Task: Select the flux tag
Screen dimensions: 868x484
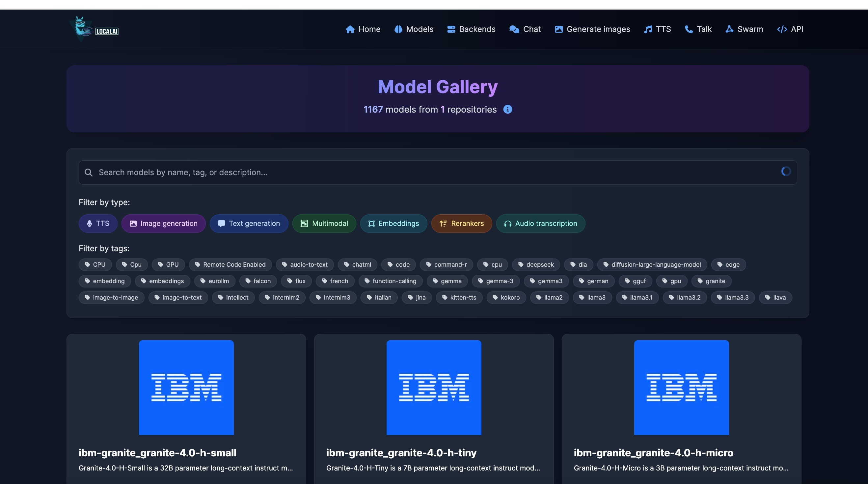Action: [x=296, y=281]
